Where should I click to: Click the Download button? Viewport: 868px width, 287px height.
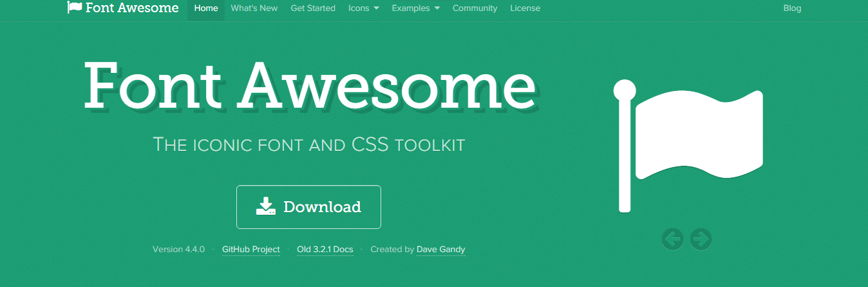click(x=308, y=207)
